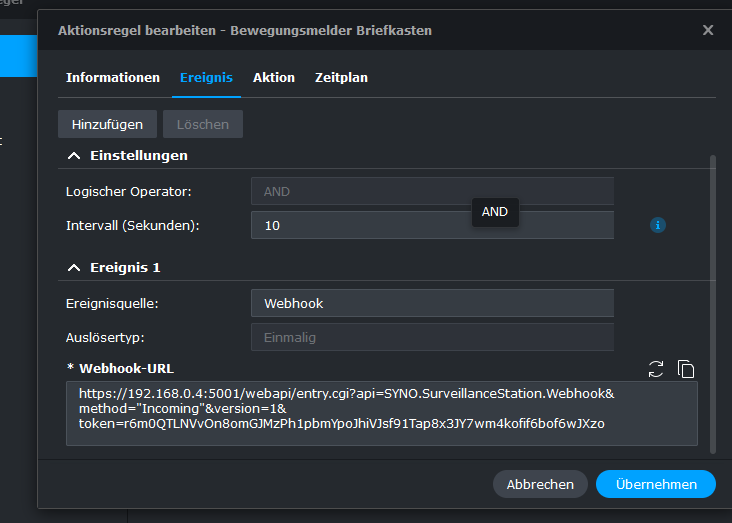The image size is (732, 523).
Task: Collapse the Ereignis 1 section
Action: click(x=74, y=268)
